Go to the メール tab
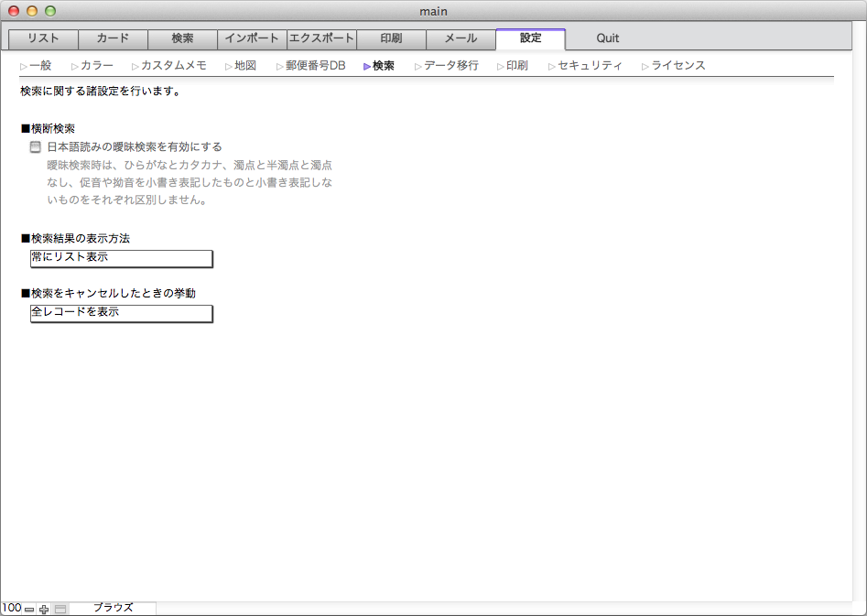The height and width of the screenshot is (616, 867). pyautogui.click(x=461, y=38)
